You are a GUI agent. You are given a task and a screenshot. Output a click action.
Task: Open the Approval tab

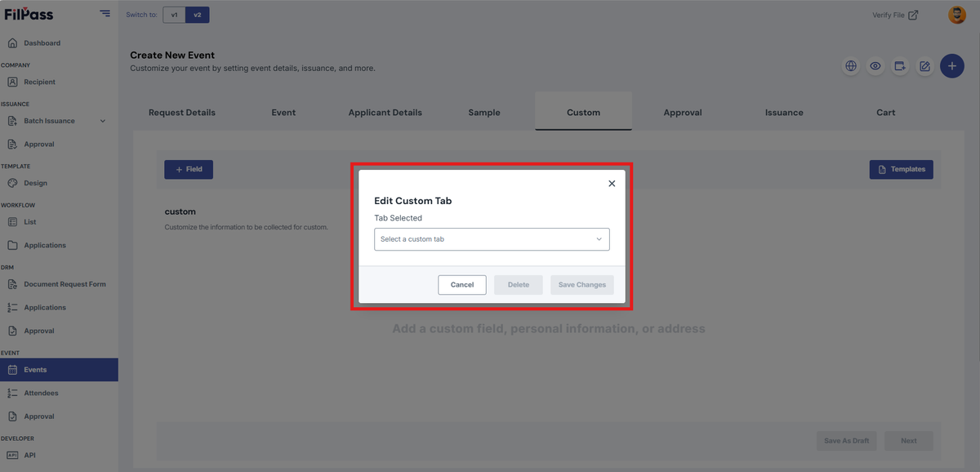click(x=683, y=113)
